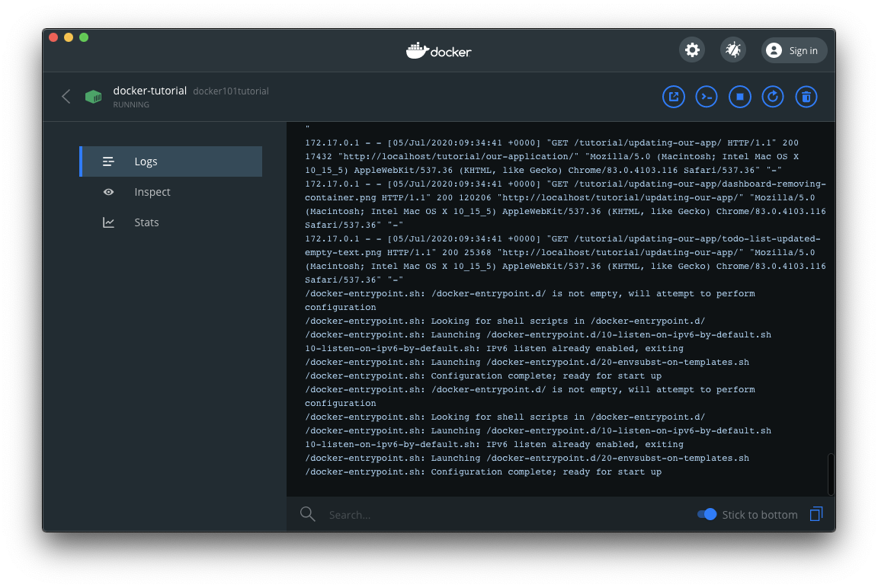Copy logs to clipboard
Viewport: 878px width, 588px height.
coord(816,514)
